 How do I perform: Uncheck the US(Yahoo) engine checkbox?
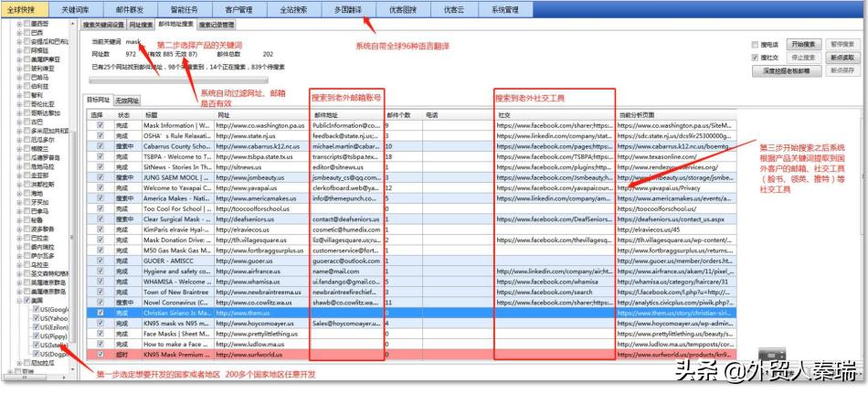tap(36, 319)
